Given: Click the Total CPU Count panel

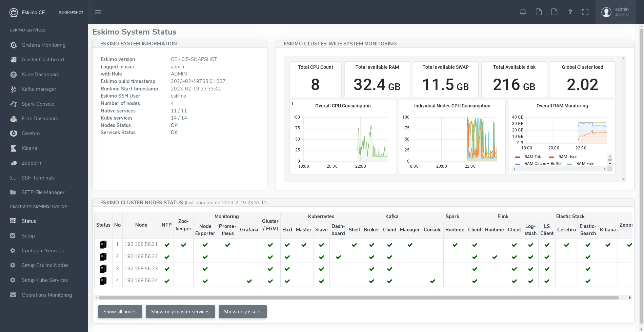Looking at the screenshot, I should [x=316, y=79].
